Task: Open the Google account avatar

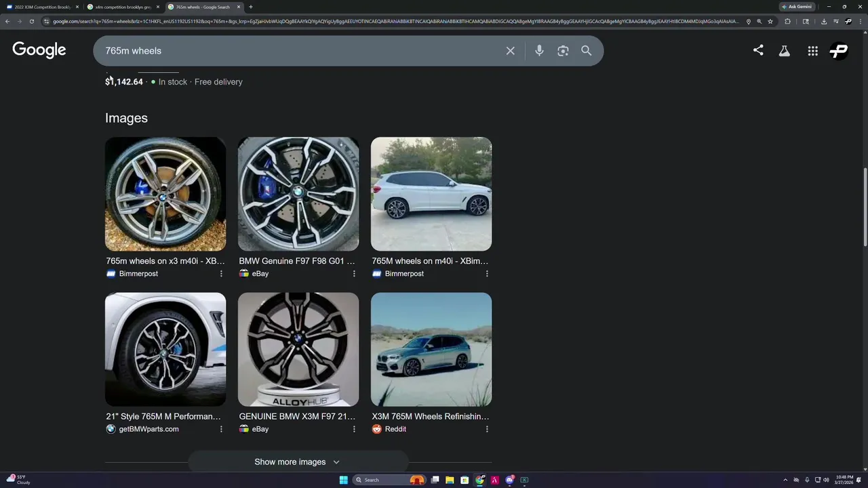Action: pos(839,51)
